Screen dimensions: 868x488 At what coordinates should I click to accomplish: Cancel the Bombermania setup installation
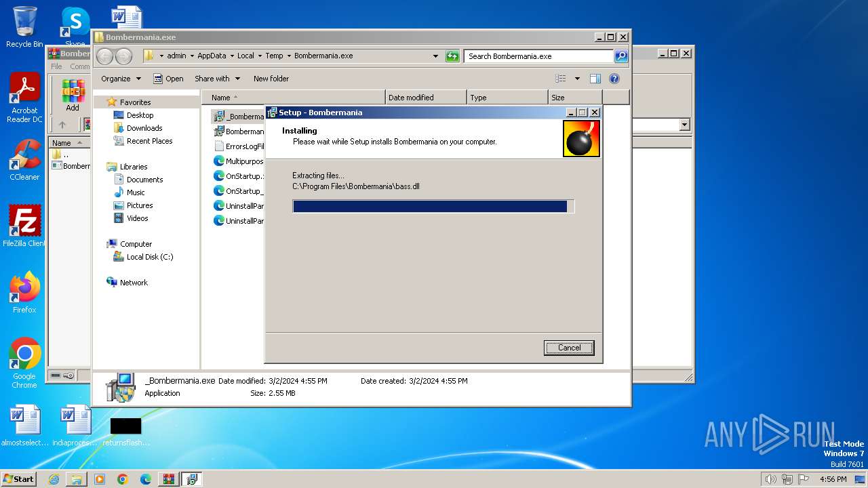coord(569,348)
